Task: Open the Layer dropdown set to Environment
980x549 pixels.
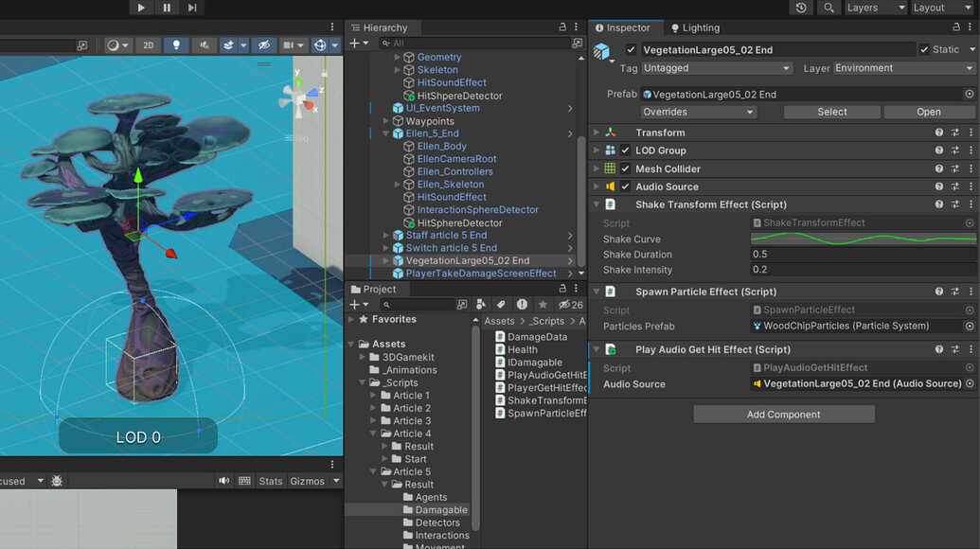Action: 902,68
